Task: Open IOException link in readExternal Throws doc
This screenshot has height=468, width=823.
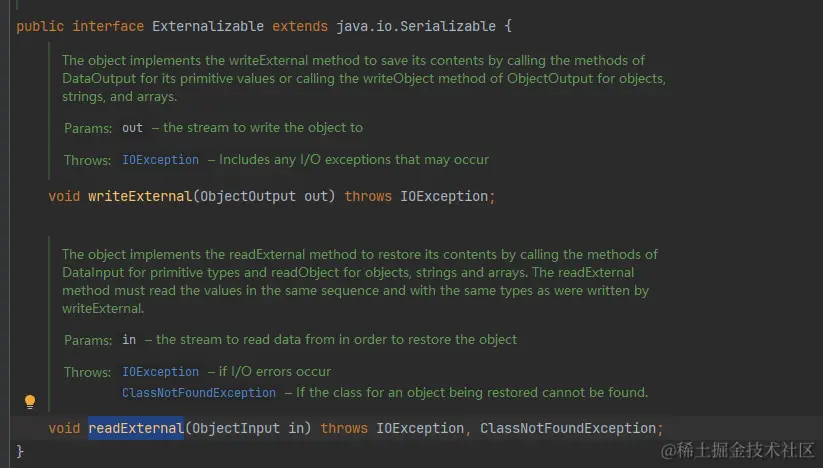Action: [x=161, y=372]
